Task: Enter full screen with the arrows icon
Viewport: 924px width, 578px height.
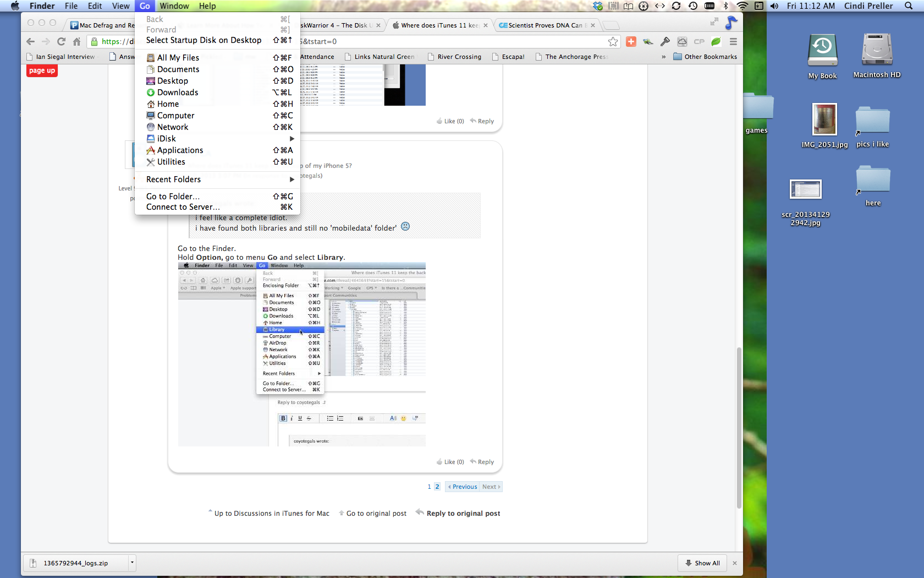Action: (714, 21)
